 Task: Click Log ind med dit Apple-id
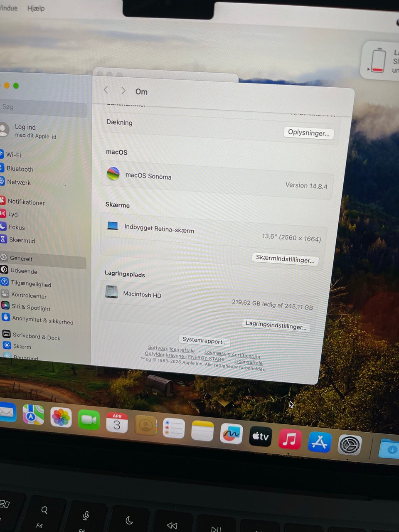pos(29,131)
